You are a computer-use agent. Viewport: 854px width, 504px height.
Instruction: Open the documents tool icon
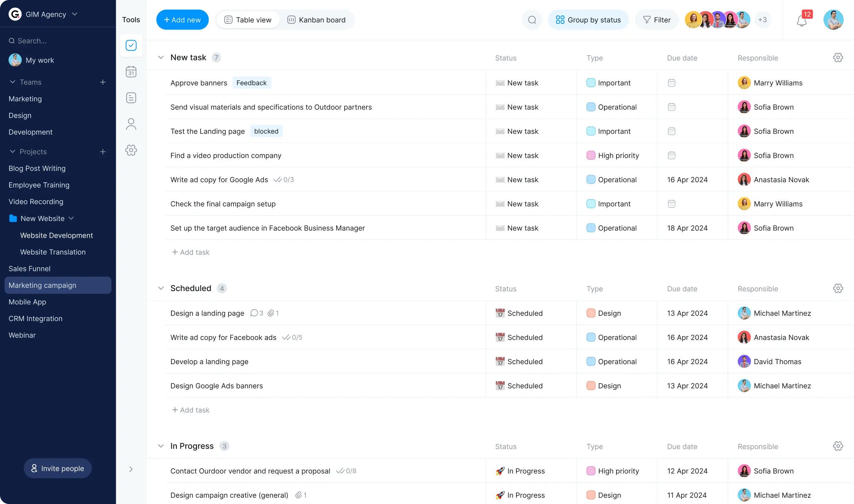(x=131, y=98)
